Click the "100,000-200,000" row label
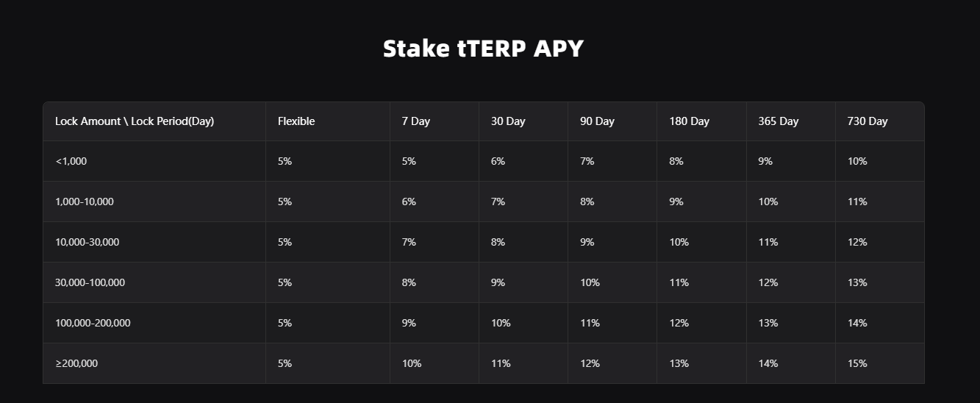Viewport: 980px width, 403px height. tap(93, 323)
